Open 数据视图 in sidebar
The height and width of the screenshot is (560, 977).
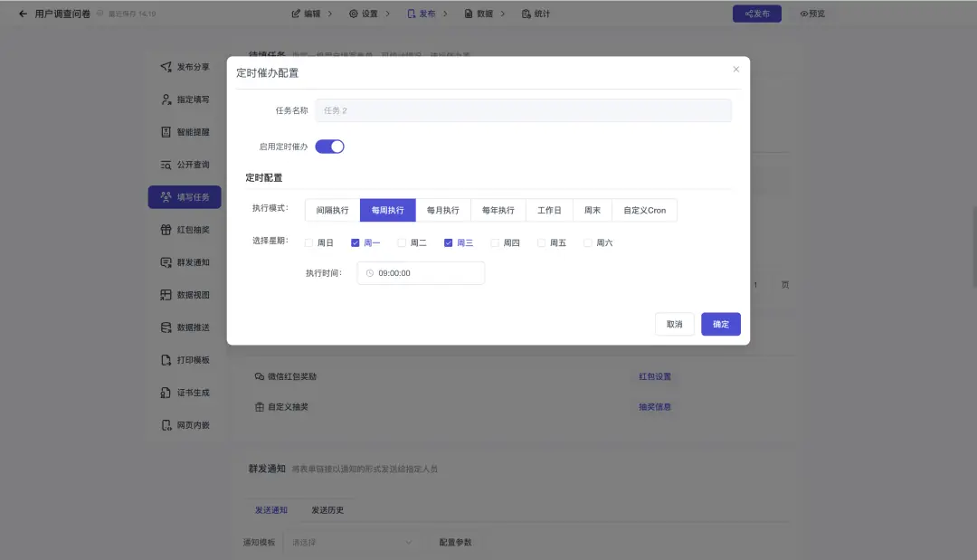[x=185, y=295]
